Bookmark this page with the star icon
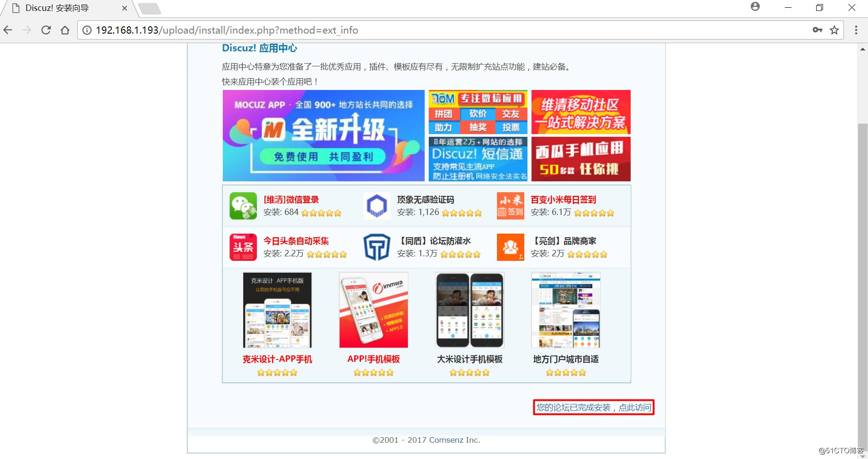868x459 pixels. click(x=834, y=30)
